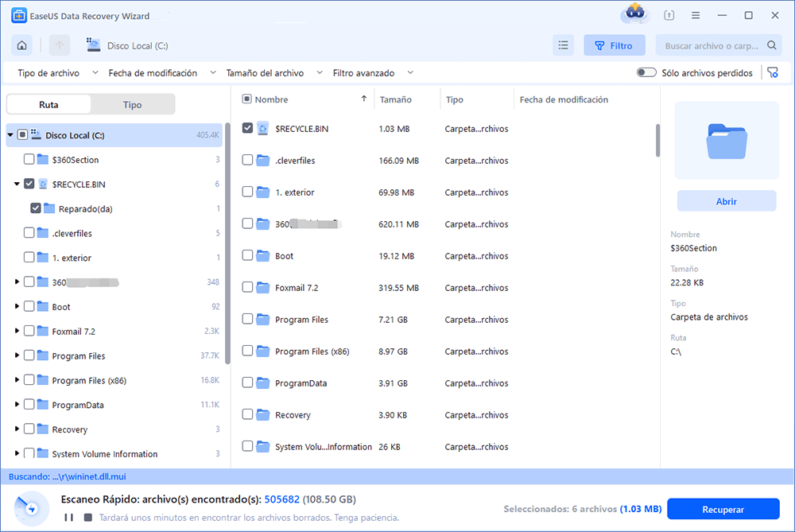Click the Filtro button
Viewport: 795px width, 532px height.
click(614, 45)
